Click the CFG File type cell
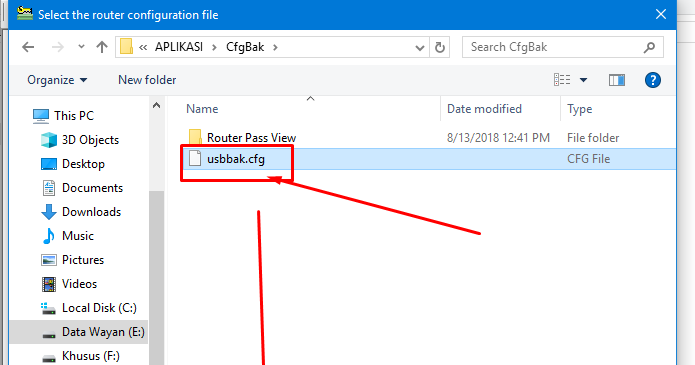695x365 pixels. pyautogui.click(x=588, y=159)
